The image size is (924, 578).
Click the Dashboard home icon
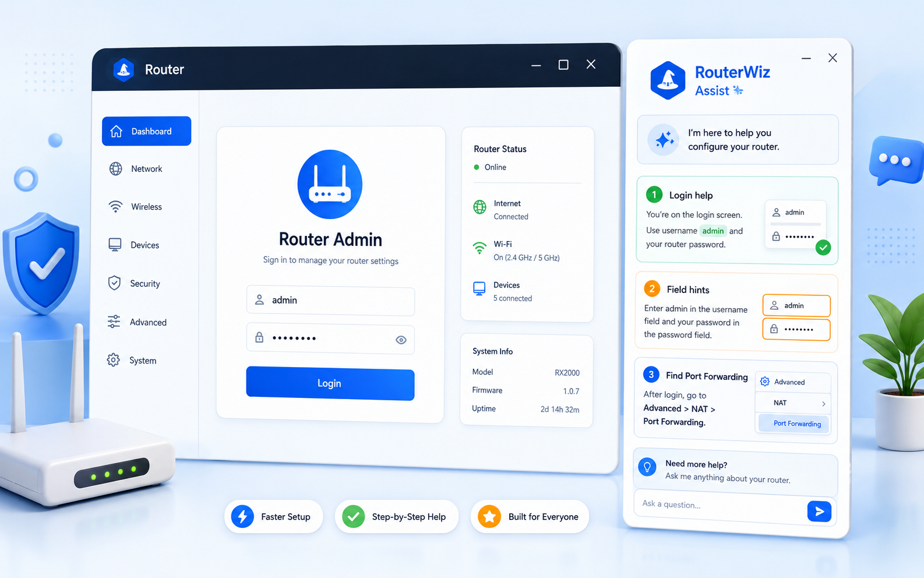[x=117, y=131]
